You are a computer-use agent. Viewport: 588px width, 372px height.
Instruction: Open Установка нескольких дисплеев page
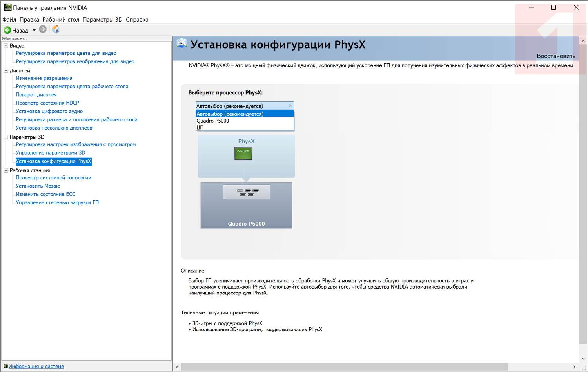(x=54, y=128)
